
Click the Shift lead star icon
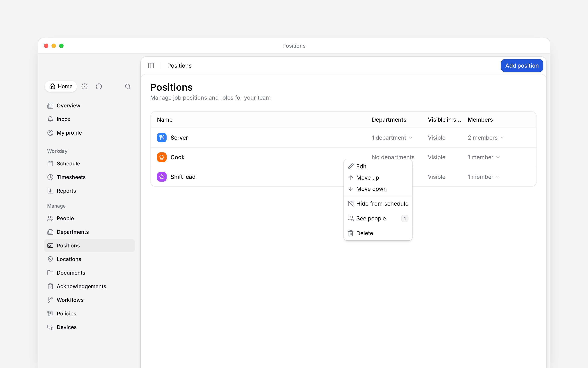[x=162, y=177]
